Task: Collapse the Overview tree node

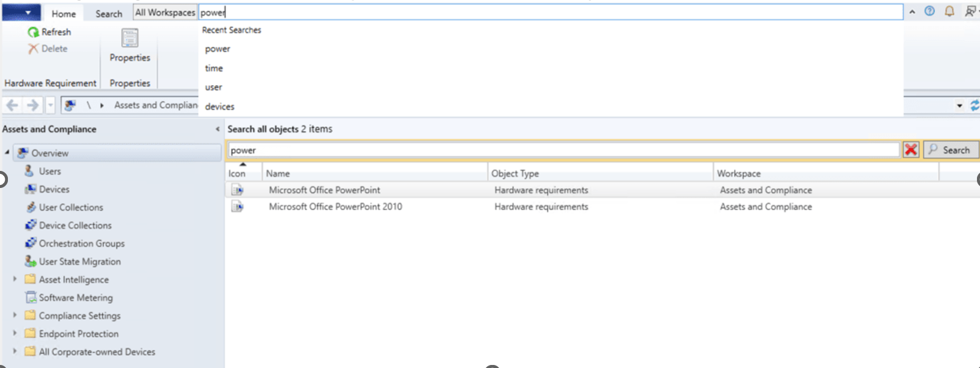Action: pyautogui.click(x=7, y=153)
